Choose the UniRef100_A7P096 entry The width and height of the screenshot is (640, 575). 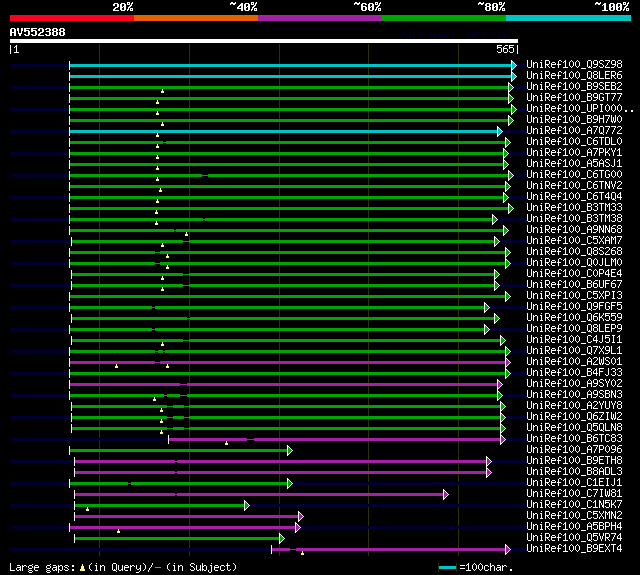574,450
